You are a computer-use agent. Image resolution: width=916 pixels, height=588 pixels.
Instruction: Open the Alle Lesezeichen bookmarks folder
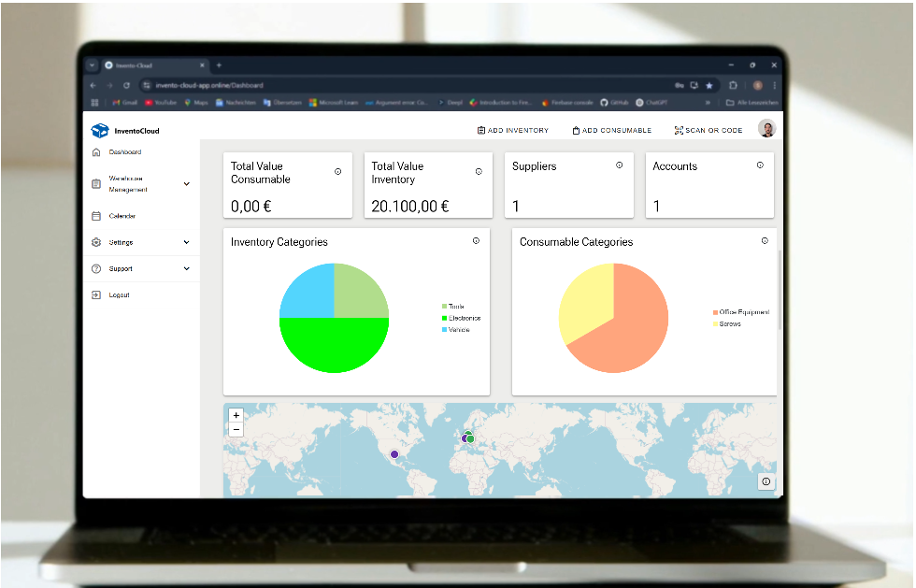pyautogui.click(x=751, y=102)
